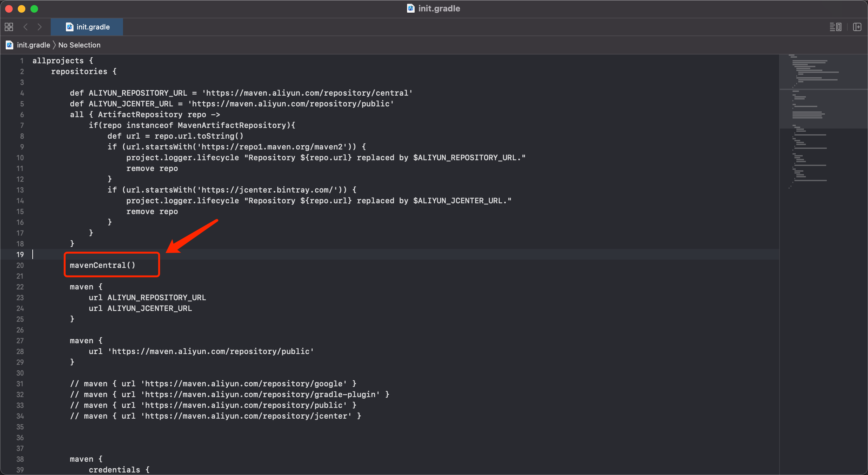Click the back navigation chevron
Screen dimensions: 868x475
pyautogui.click(x=26, y=27)
